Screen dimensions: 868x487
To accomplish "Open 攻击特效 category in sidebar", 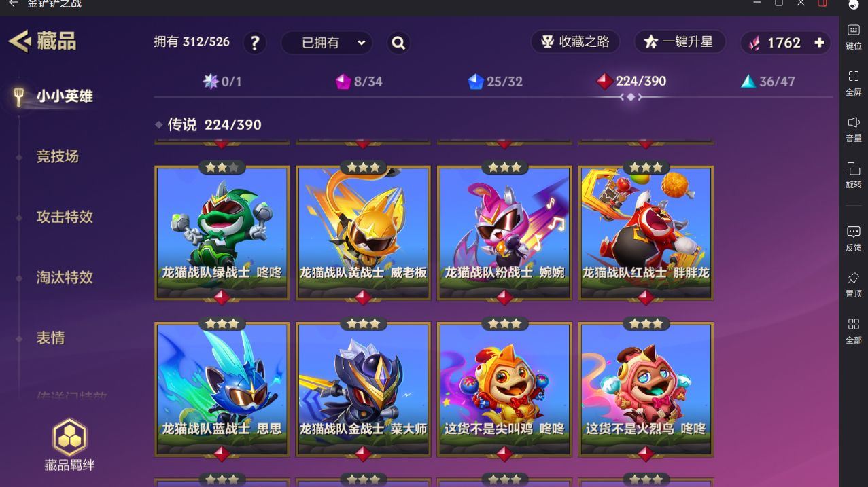I will [65, 217].
